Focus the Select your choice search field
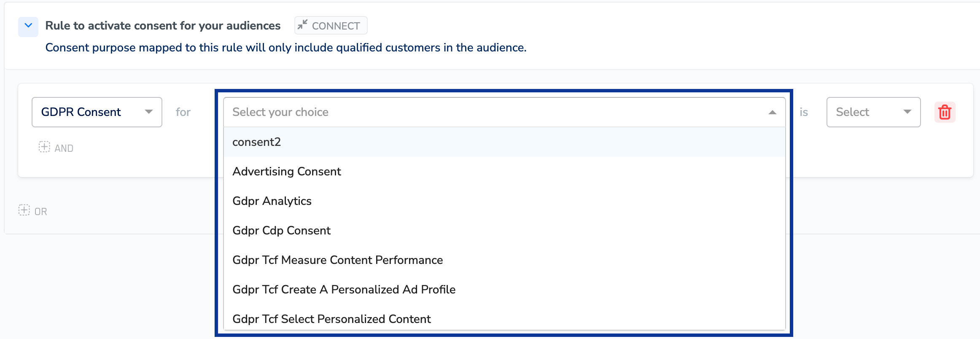Screen dimensions: 980x339 pyautogui.click(x=485, y=112)
